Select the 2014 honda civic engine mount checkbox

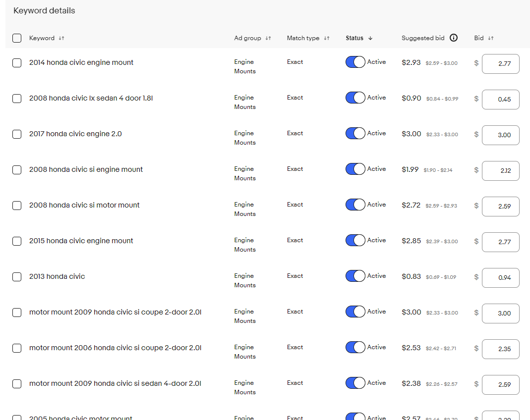pyautogui.click(x=17, y=63)
